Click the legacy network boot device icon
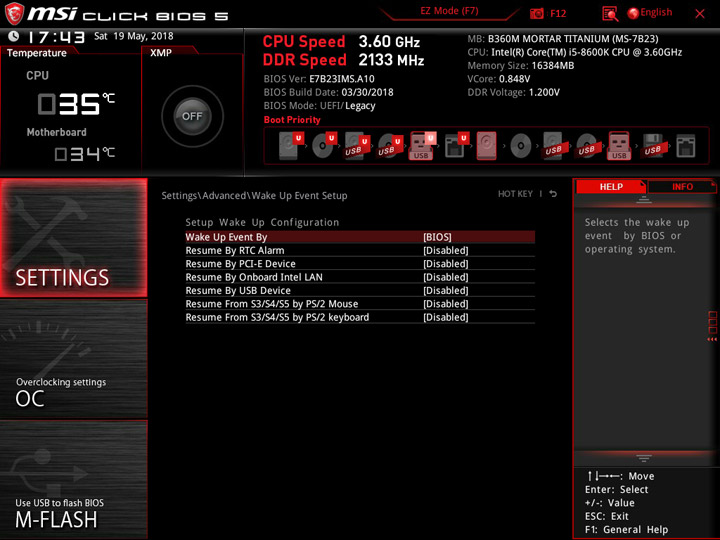720x540 pixels. [686, 146]
